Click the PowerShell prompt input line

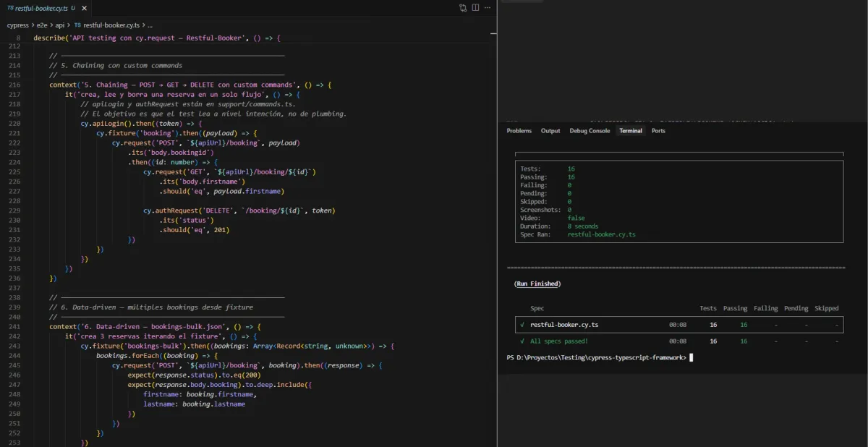point(600,357)
